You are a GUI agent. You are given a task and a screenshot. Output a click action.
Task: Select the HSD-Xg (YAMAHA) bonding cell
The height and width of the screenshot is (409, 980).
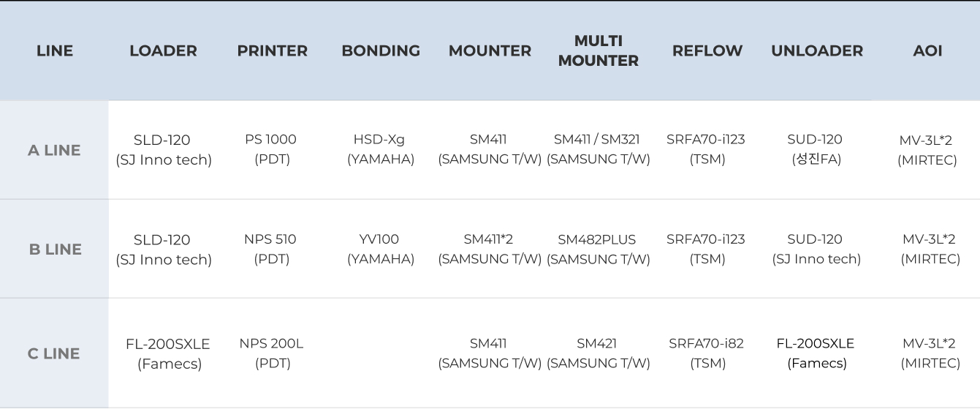tap(380, 149)
